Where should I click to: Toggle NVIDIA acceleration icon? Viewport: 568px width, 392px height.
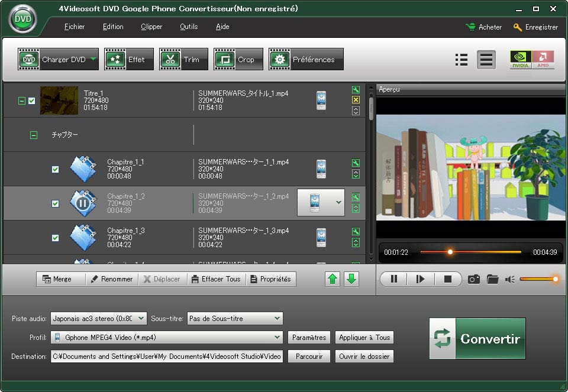521,60
